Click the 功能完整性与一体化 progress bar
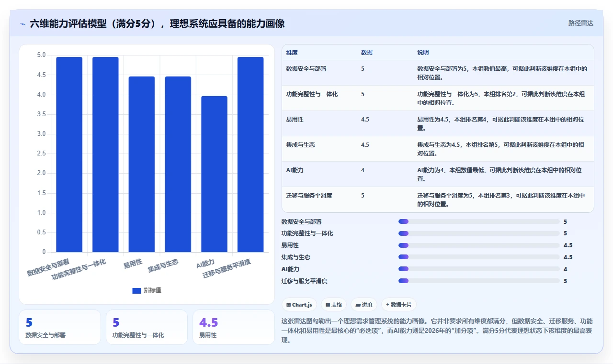The height and width of the screenshot is (364, 613). click(x=479, y=233)
